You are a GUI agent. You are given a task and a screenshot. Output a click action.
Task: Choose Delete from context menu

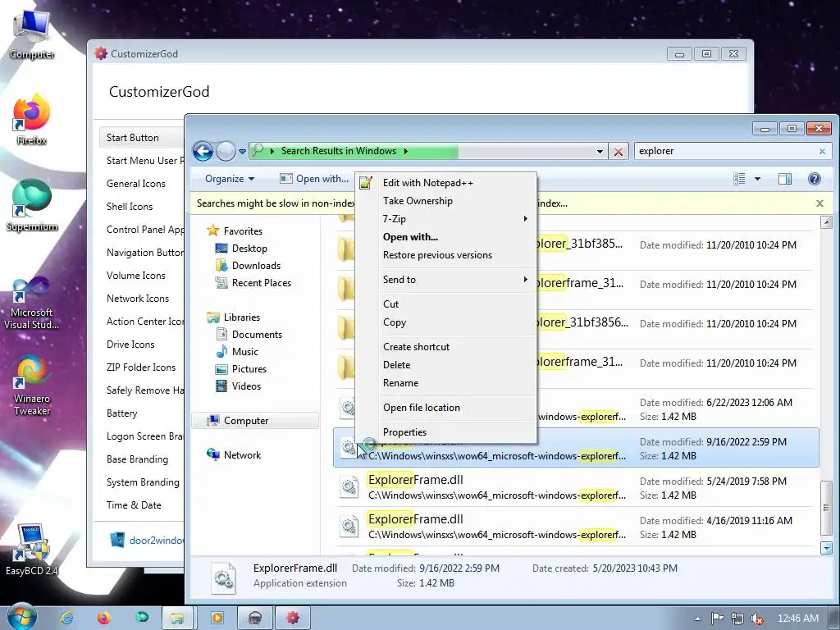point(445,365)
